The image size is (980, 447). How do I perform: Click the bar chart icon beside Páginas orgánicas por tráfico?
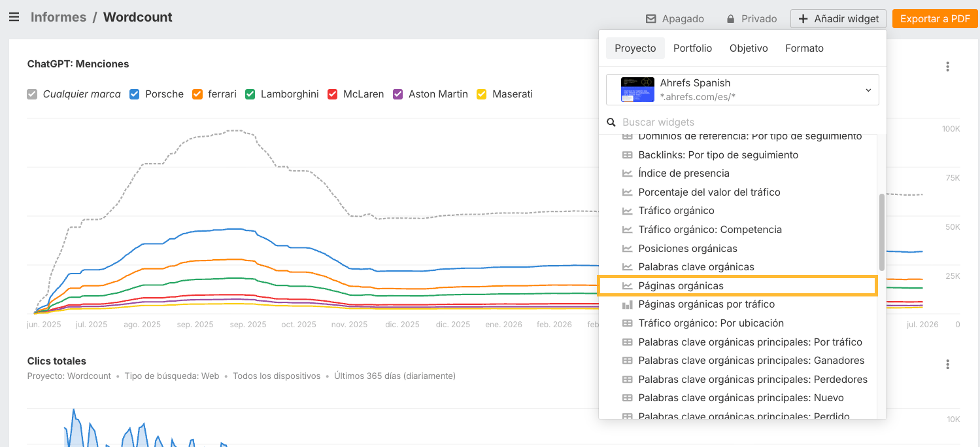627,304
